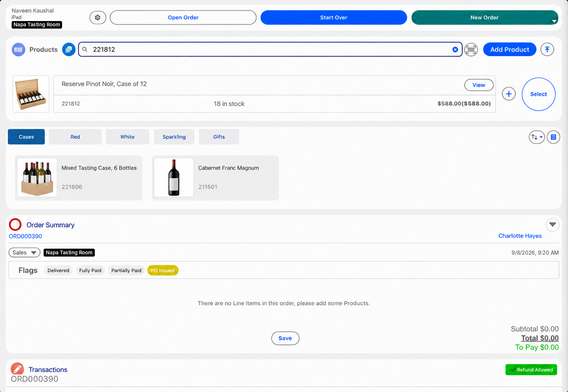
Task: Select the Cabernet Franc Magnum card
Action: (215, 178)
